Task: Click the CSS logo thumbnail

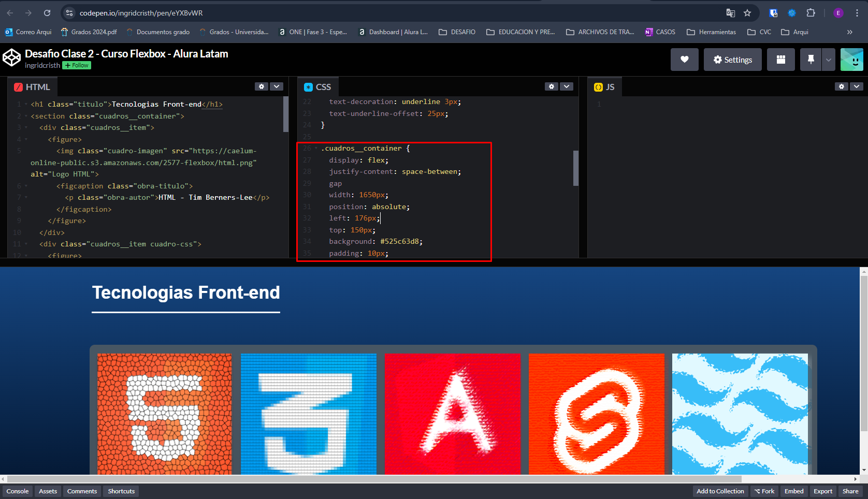Action: pos(309,414)
